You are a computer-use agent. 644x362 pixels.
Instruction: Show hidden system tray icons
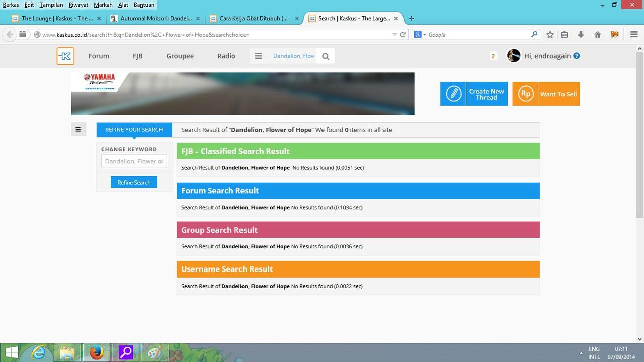[581, 353]
